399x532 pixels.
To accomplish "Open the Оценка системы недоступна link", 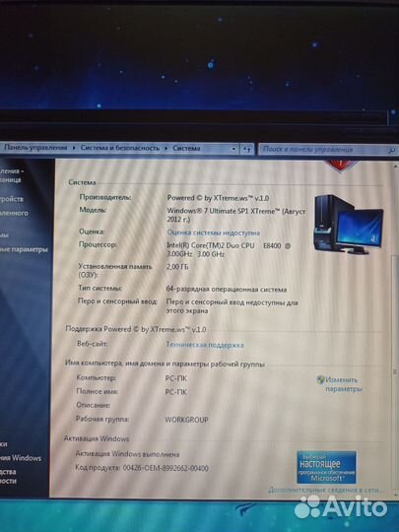I will pyautogui.click(x=214, y=233).
